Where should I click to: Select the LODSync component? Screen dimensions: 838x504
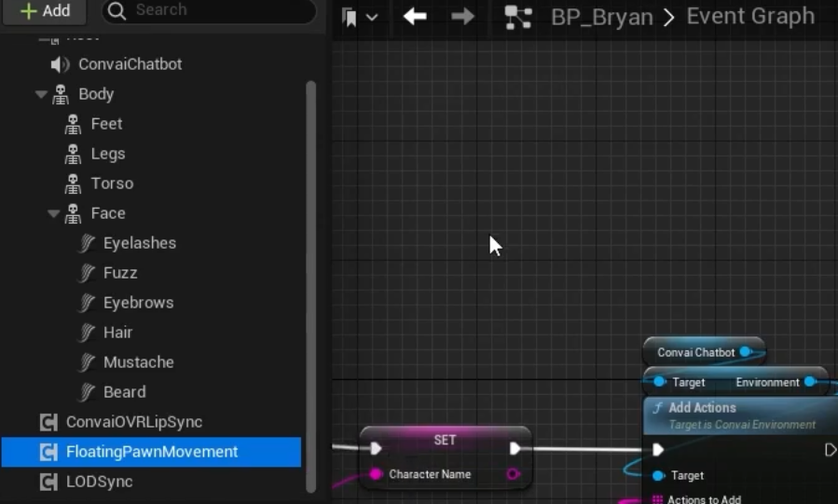(x=100, y=483)
